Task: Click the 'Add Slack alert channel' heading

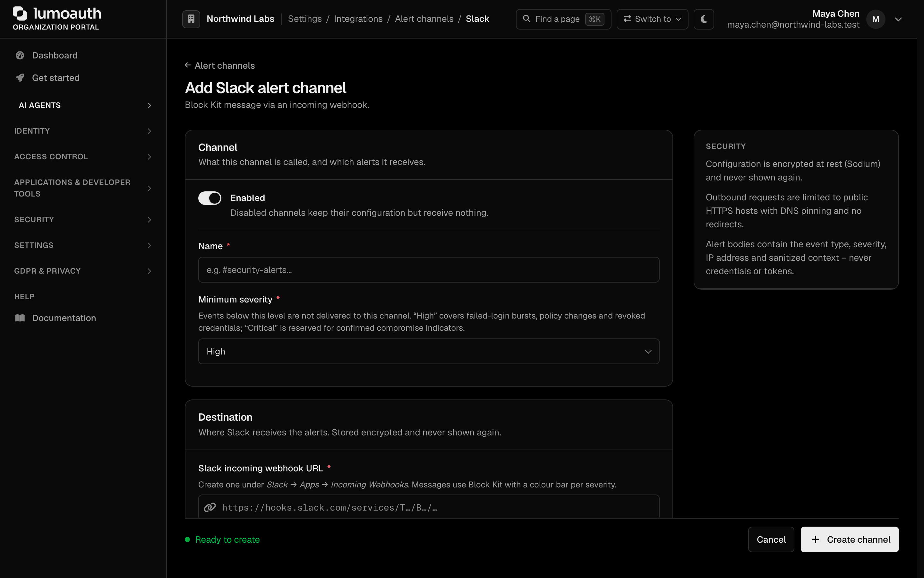Action: (x=265, y=88)
